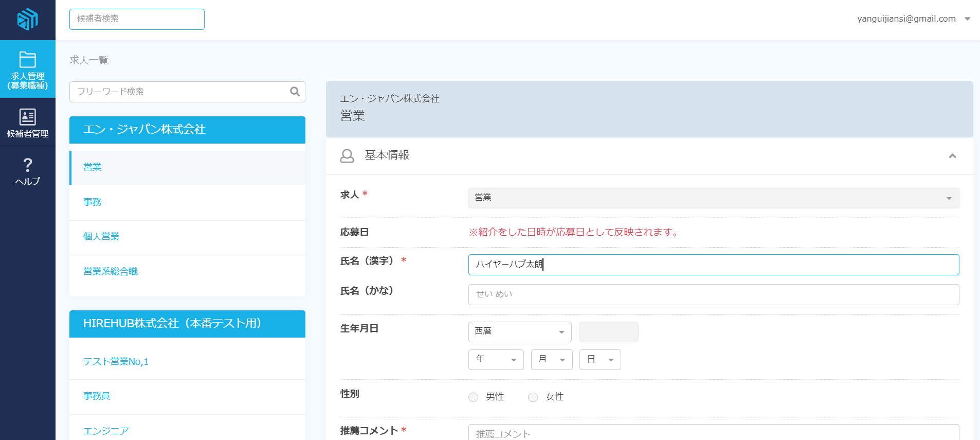Collapse the 基本情報 section chevron
Viewport: 980px width, 440px height.
tap(952, 156)
